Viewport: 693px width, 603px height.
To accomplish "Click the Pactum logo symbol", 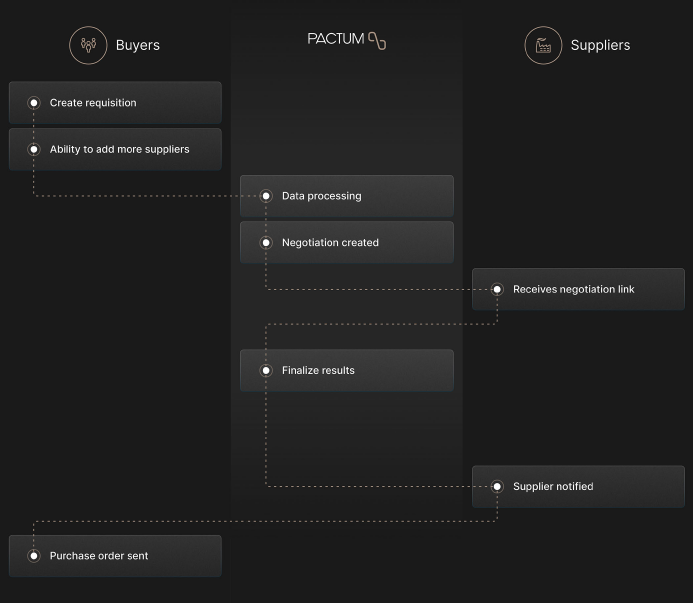I will pos(377,41).
